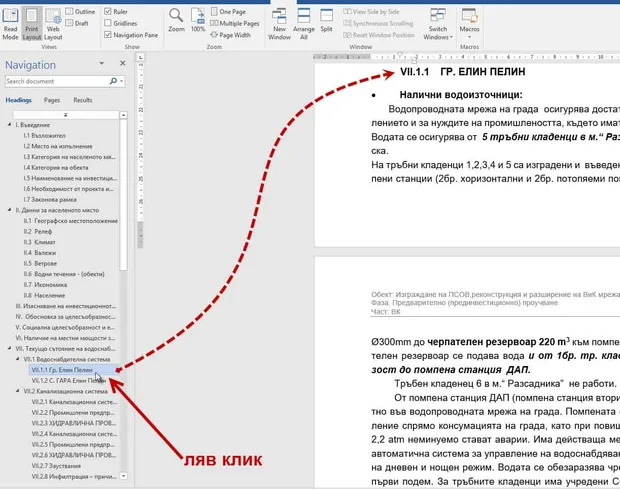Click Reset Window Position
This screenshot has width=620, height=489.
pos(379,35)
